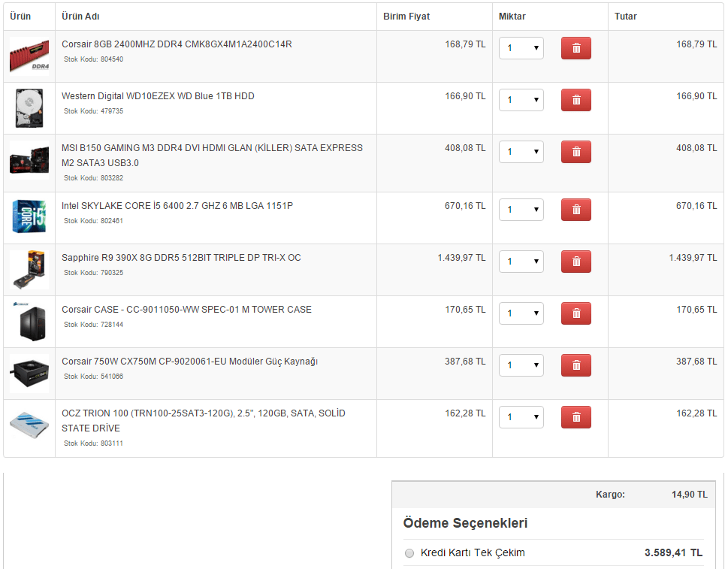Remove OCZ Trion 100 SSD from cart
728x569 pixels.
pos(575,417)
